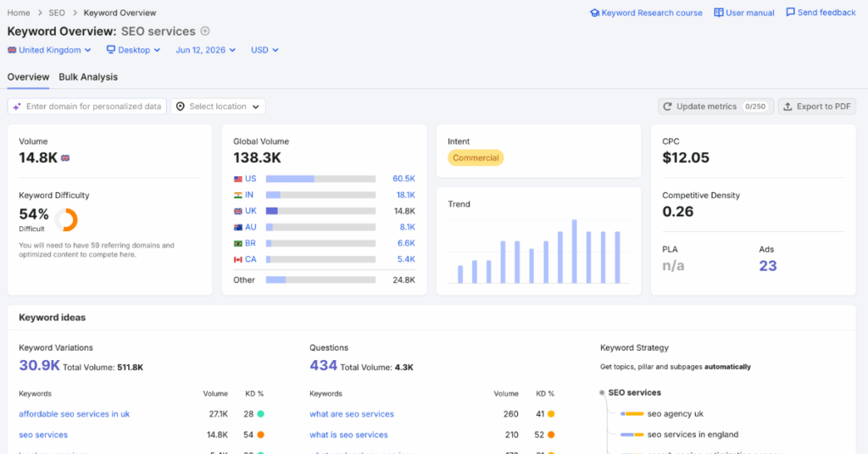The height and width of the screenshot is (454, 868).
Task: Click the tallest bar in Trend chart
Action: [x=575, y=252]
